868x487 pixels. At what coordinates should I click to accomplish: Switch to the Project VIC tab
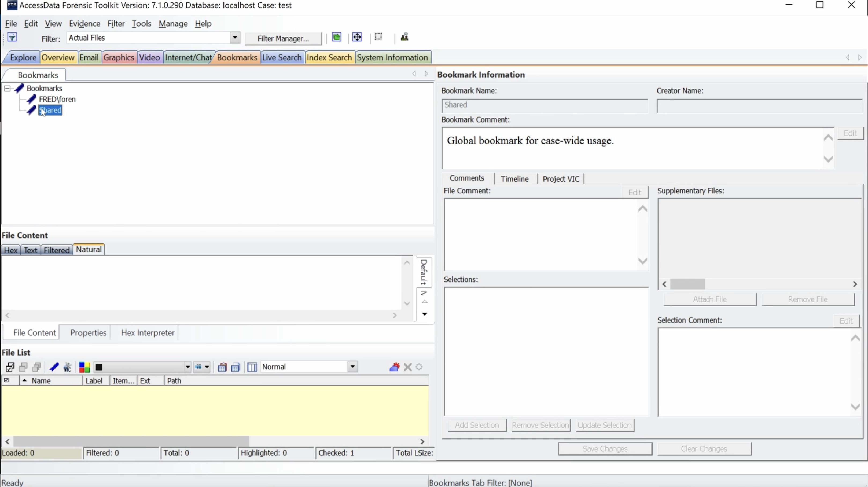pyautogui.click(x=561, y=179)
